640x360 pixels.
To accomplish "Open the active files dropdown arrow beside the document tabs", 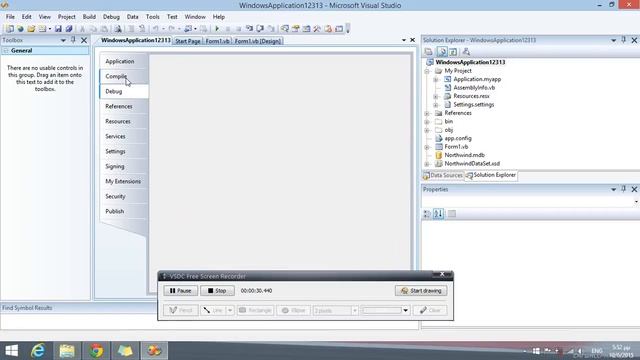I will tap(404, 40).
